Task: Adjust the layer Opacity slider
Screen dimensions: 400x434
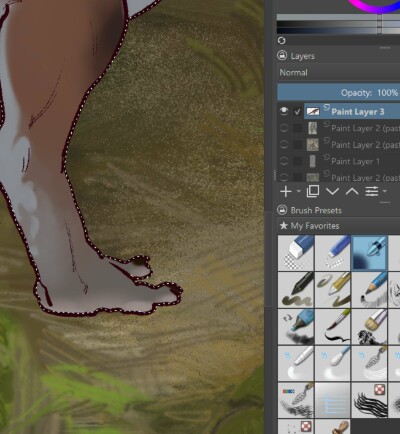Action: click(339, 92)
